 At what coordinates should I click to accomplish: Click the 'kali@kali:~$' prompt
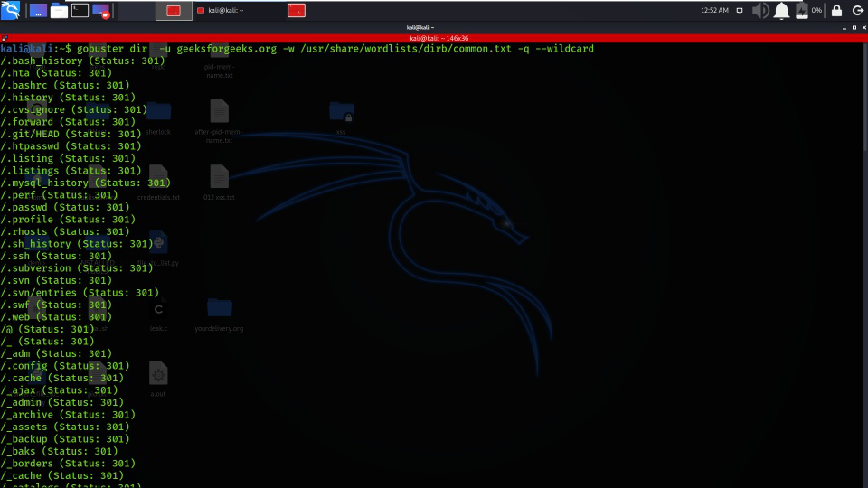click(x=35, y=49)
